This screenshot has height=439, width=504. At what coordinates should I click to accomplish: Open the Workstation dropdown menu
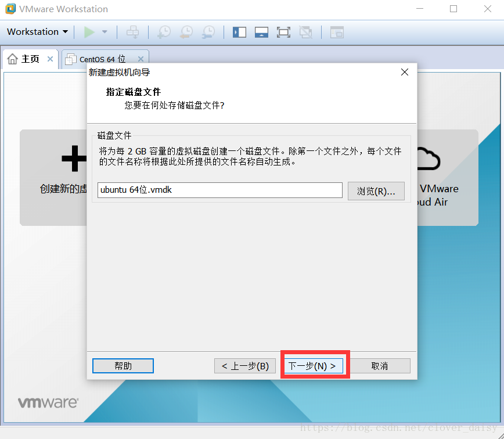38,32
